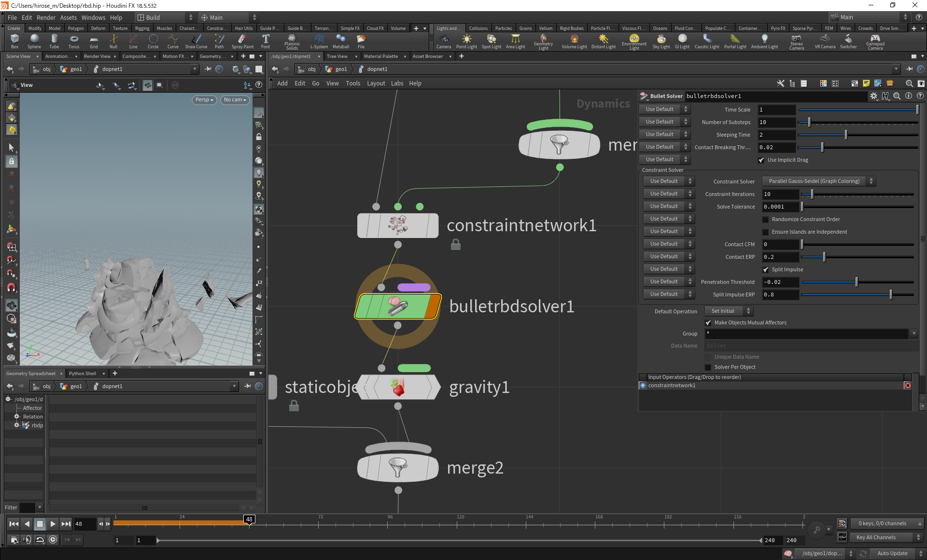927x560 pixels.
Task: Open the Default Operation Set Initial dropdown
Action: click(x=729, y=311)
